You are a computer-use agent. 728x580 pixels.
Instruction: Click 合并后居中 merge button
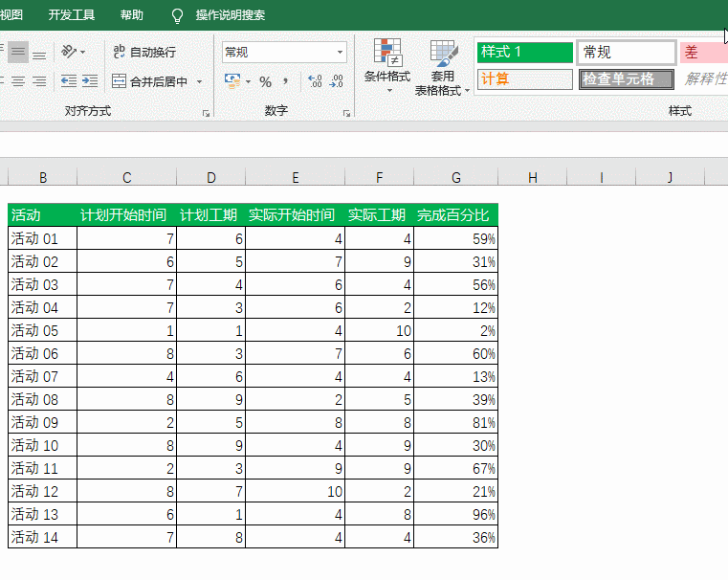pos(149,81)
